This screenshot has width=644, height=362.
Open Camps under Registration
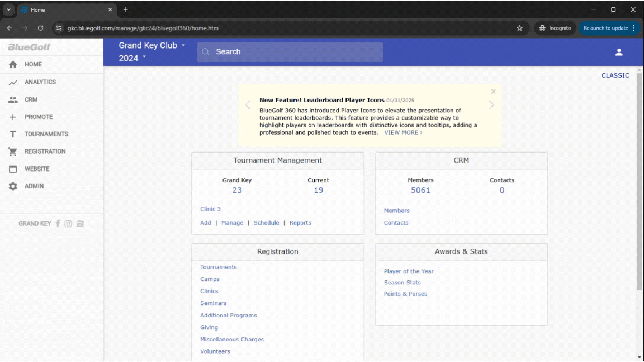[210, 279]
